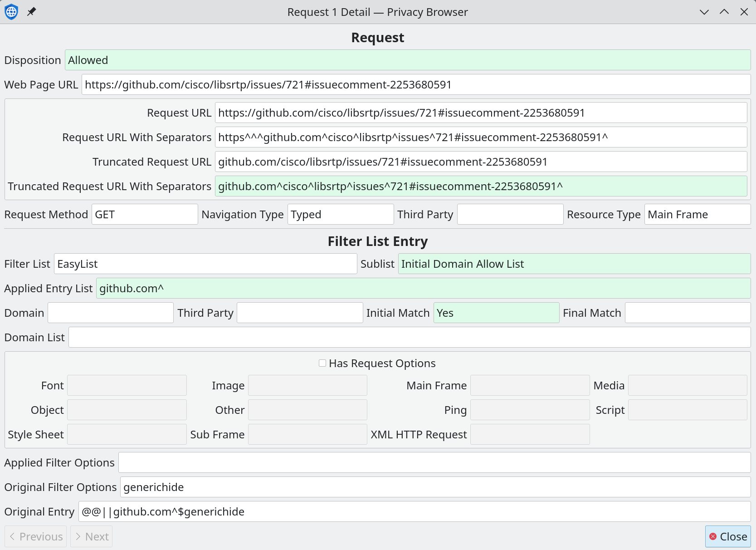Image resolution: width=756 pixels, height=550 pixels.
Task: Go to the Next request
Action: [x=92, y=536]
